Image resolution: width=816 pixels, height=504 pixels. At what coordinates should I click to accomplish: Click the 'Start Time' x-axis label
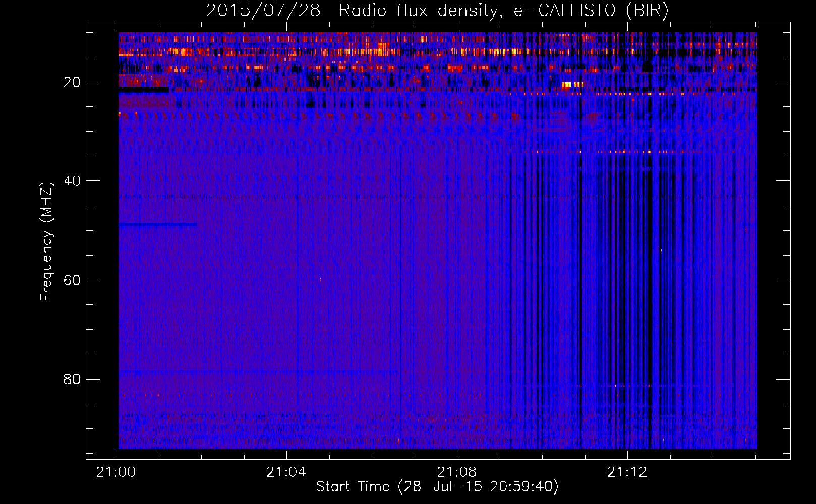pyautogui.click(x=437, y=487)
